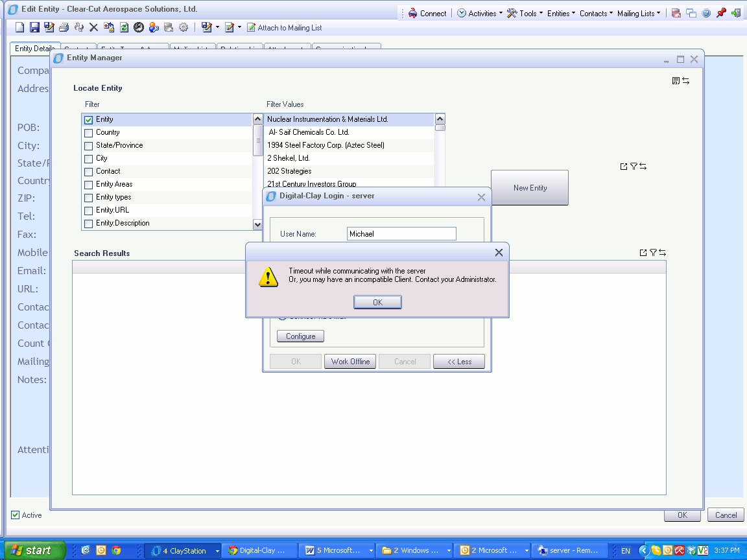Click the Connect button in the top toolbar
The width and height of the screenshot is (747, 560).
[427, 14]
